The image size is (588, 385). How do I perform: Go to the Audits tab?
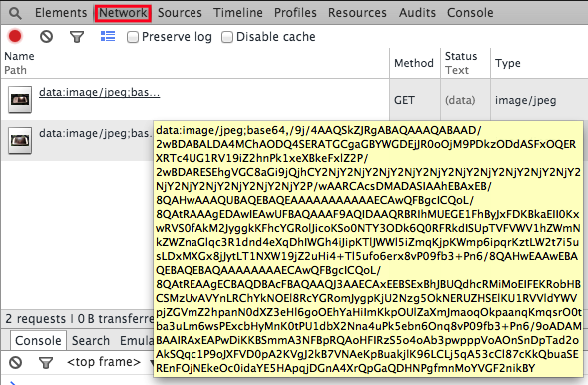click(x=417, y=13)
